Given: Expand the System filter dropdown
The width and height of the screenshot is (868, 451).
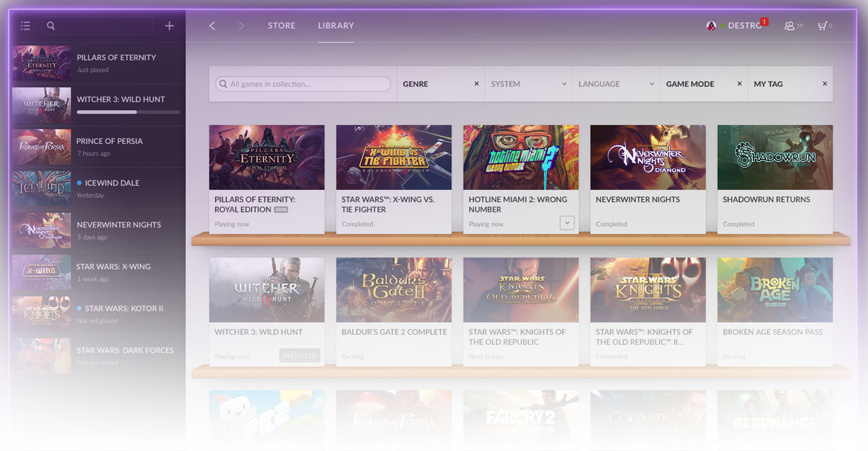Looking at the screenshot, I should [x=564, y=84].
